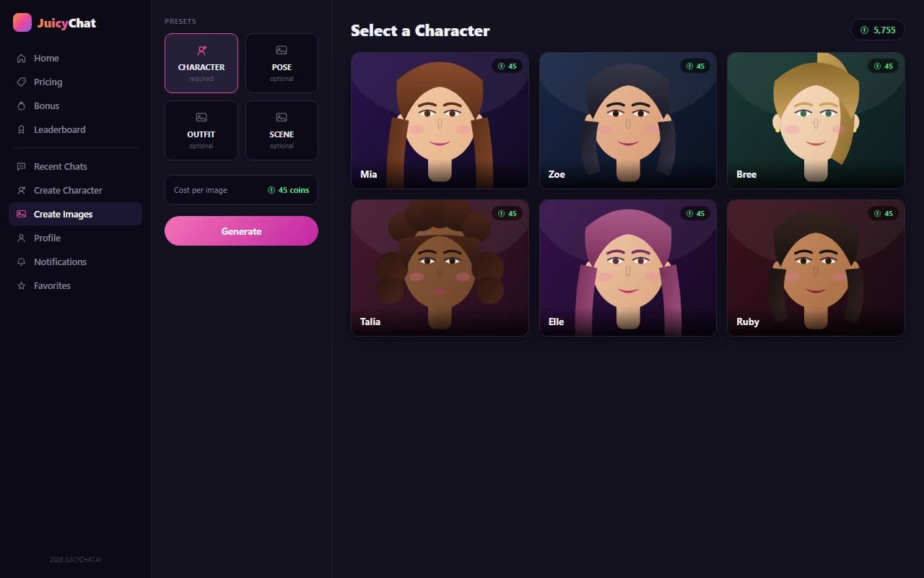Click the Cost per image row
This screenshot has height=578, width=924.
point(241,190)
